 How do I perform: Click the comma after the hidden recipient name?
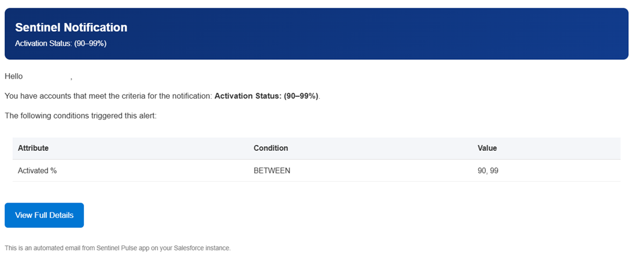(71, 77)
